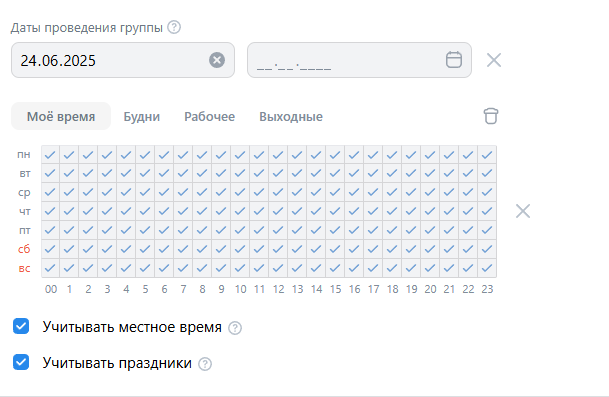Clear the schedule using trash icon
This screenshot has width=609, height=397.
coord(491,116)
